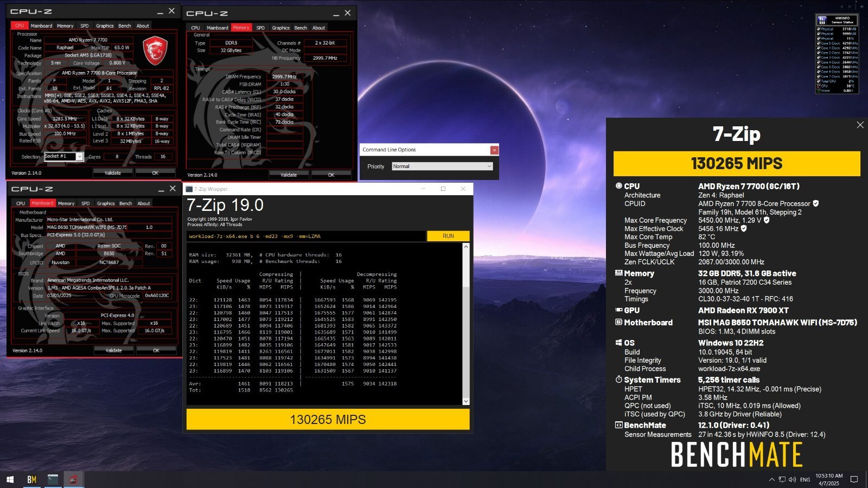Screen dimensions: 868x488
Task: Open the console window taskbar icon
Action: click(53, 479)
